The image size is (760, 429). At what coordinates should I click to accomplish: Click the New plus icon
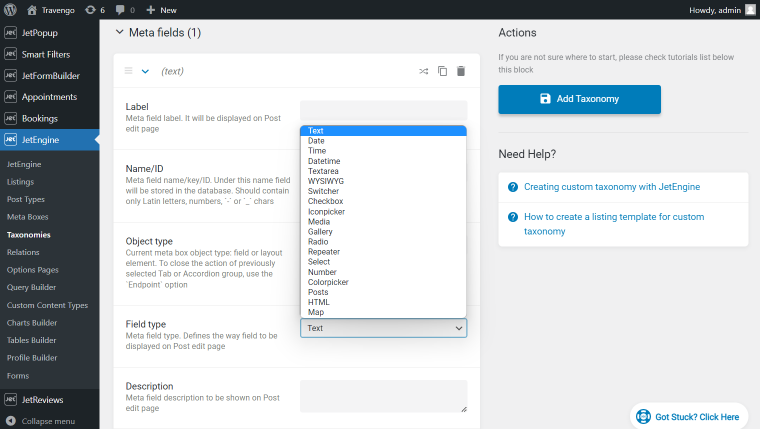pyautogui.click(x=151, y=10)
